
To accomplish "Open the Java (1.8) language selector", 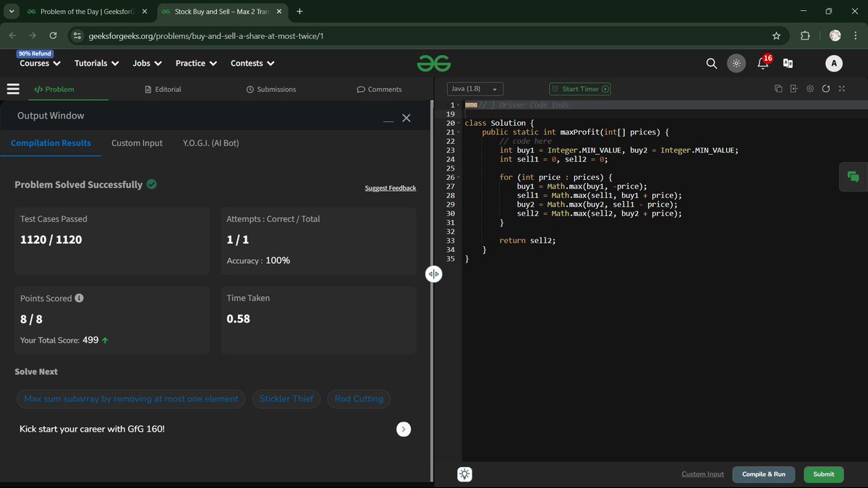I will [475, 89].
